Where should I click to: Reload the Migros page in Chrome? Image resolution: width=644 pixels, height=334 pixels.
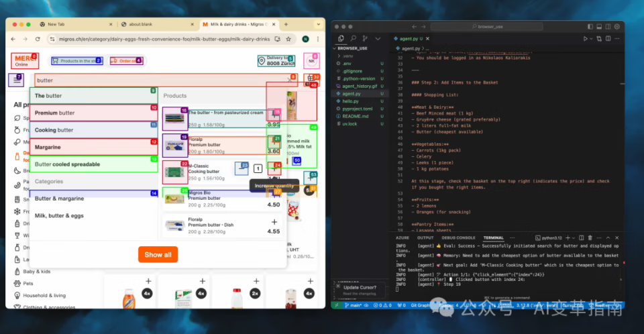click(x=38, y=39)
